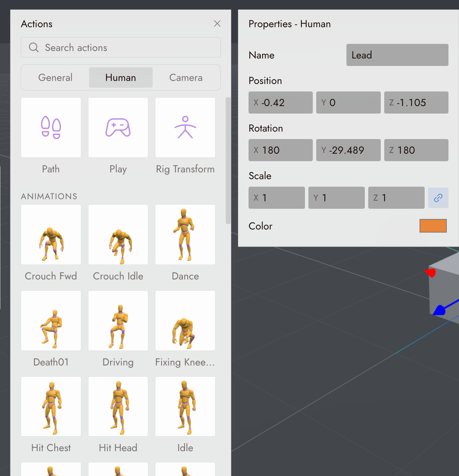459x476 pixels.
Task: Click the search magnifier icon
Action: coord(34,47)
